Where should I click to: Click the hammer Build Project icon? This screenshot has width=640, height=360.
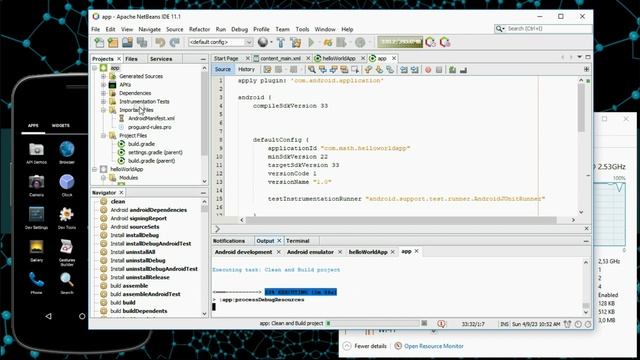click(281, 42)
